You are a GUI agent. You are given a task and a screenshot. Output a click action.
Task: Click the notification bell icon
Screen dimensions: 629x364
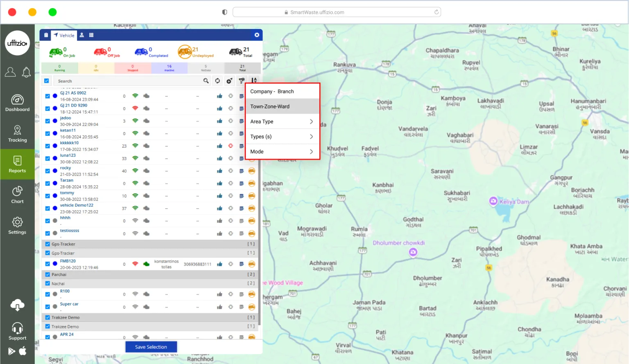click(26, 72)
